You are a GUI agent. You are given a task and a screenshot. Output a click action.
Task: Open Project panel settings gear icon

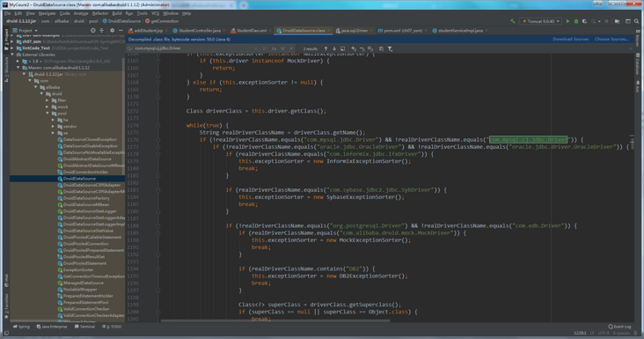pyautogui.click(x=112, y=31)
